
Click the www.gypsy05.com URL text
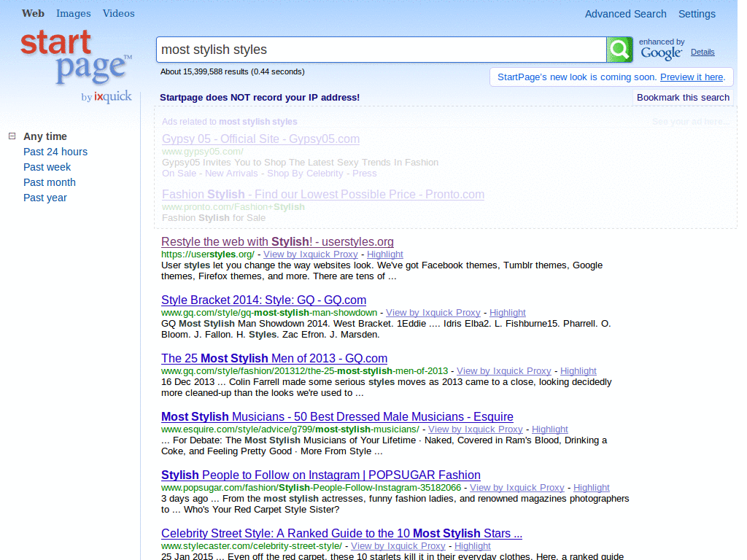(x=203, y=152)
